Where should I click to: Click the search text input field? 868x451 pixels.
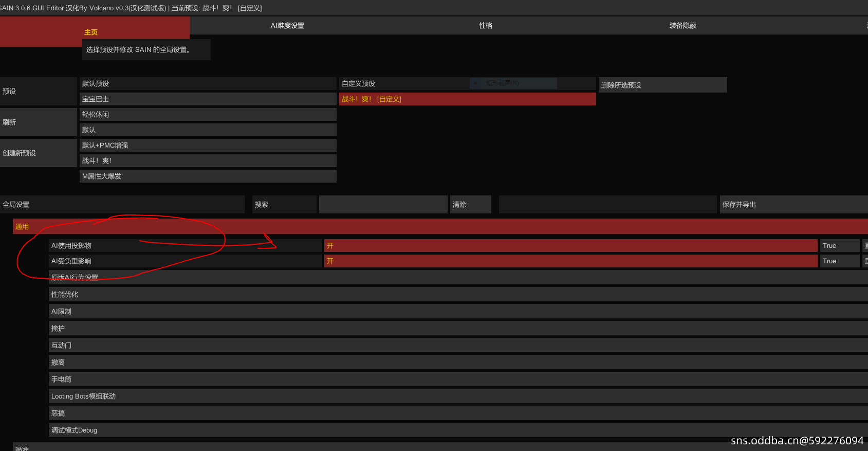[383, 205]
